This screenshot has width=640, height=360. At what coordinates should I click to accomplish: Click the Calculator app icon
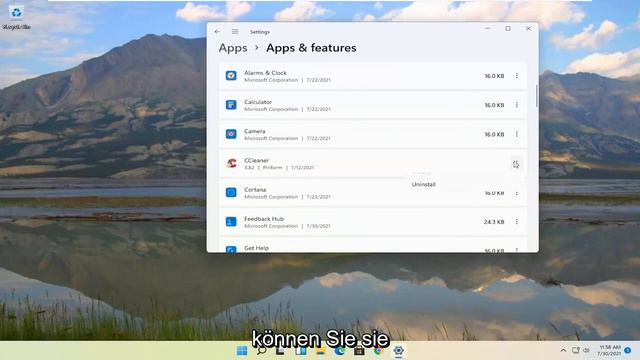[231, 105]
